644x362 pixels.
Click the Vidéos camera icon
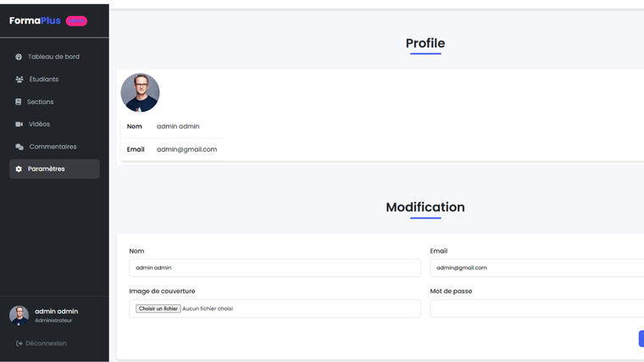[x=19, y=125]
